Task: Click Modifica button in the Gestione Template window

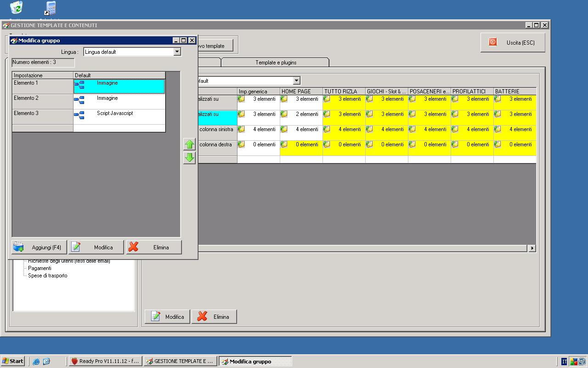Action: 167,317
